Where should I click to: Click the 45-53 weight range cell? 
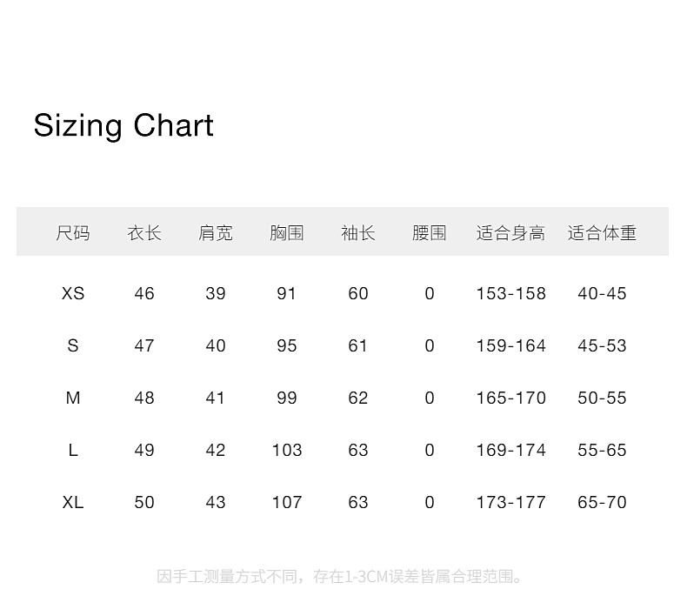pyautogui.click(x=602, y=345)
